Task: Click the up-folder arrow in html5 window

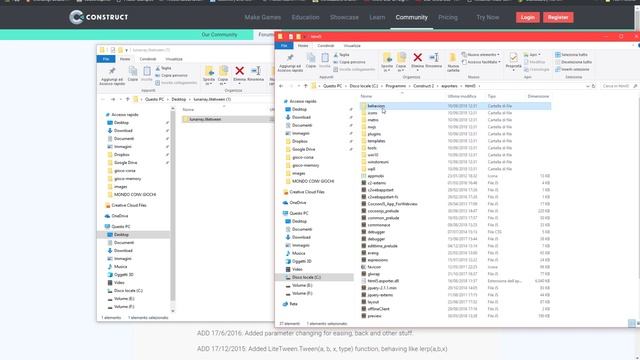Action: (x=305, y=86)
